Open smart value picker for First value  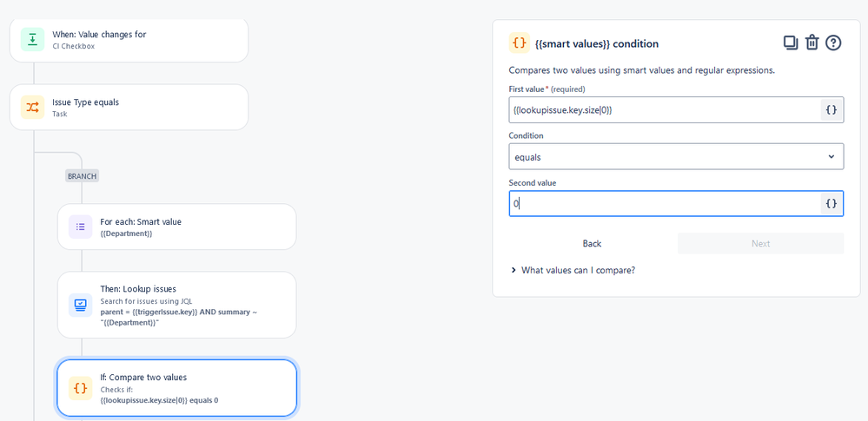[831, 109]
